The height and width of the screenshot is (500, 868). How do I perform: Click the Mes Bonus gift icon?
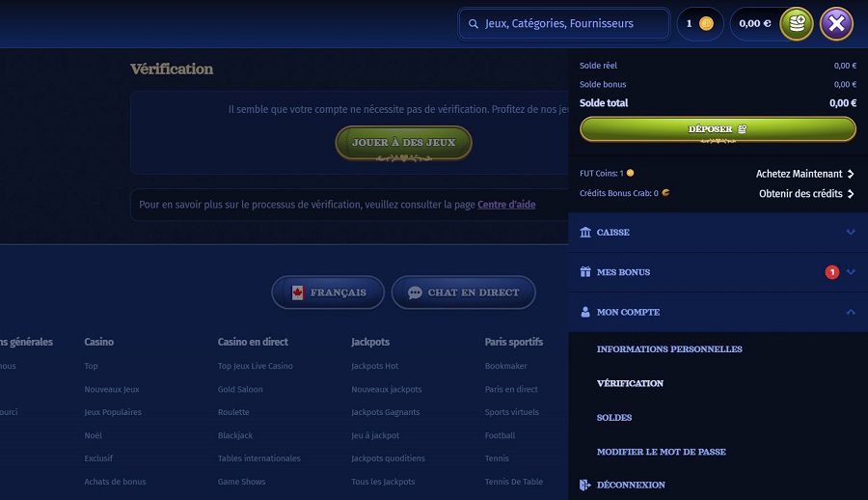click(585, 272)
